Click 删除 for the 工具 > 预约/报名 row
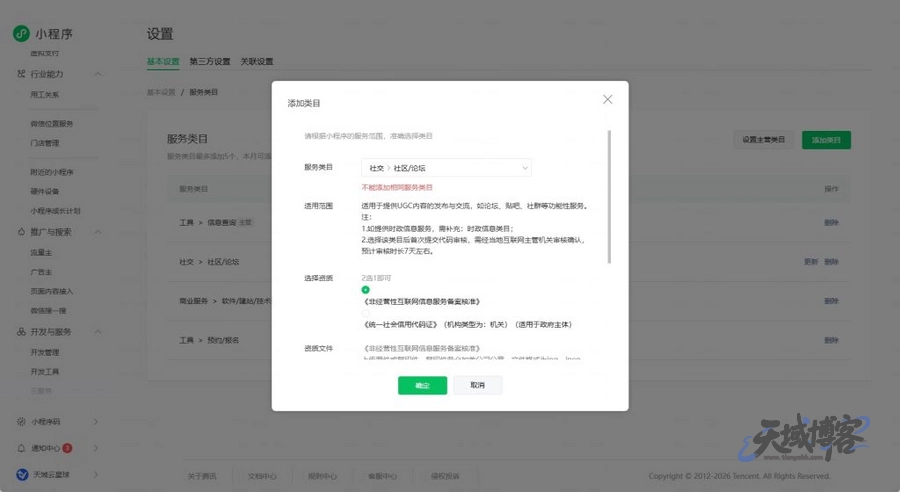This screenshot has width=900, height=492. point(831,340)
